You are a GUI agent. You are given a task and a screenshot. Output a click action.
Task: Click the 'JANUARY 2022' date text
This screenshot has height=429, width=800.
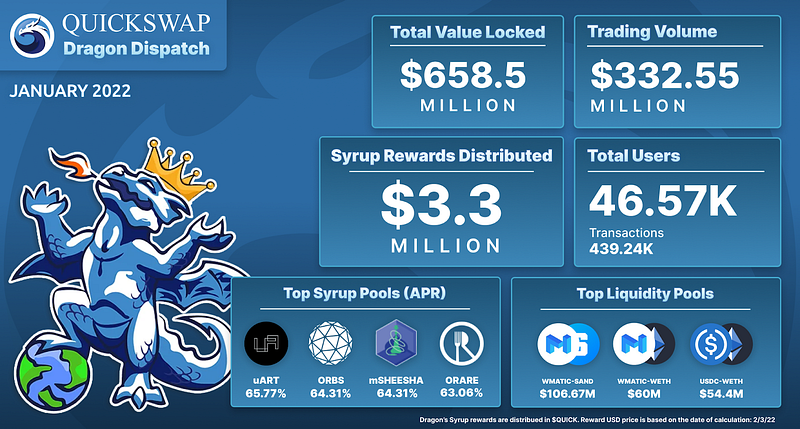tap(70, 91)
